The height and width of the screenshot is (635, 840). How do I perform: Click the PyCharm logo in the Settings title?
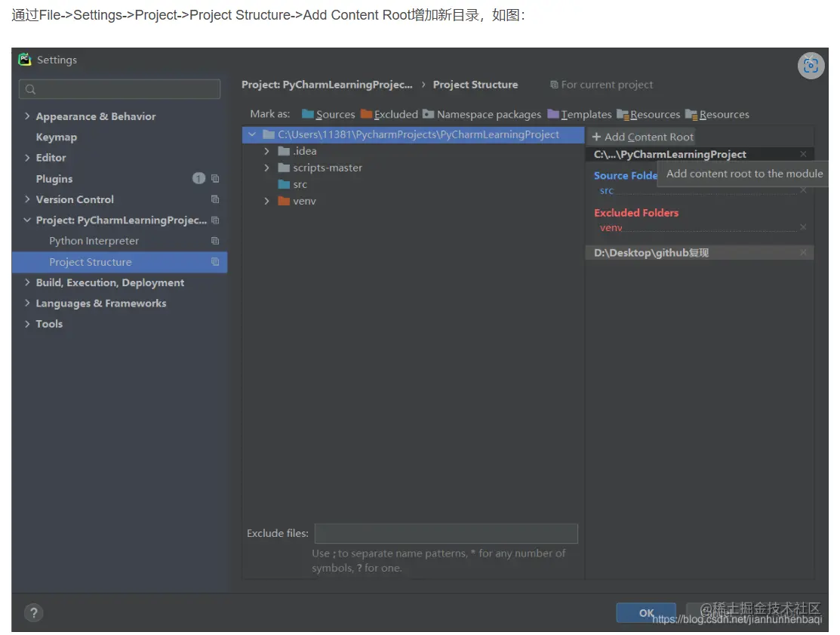pyautogui.click(x=25, y=60)
